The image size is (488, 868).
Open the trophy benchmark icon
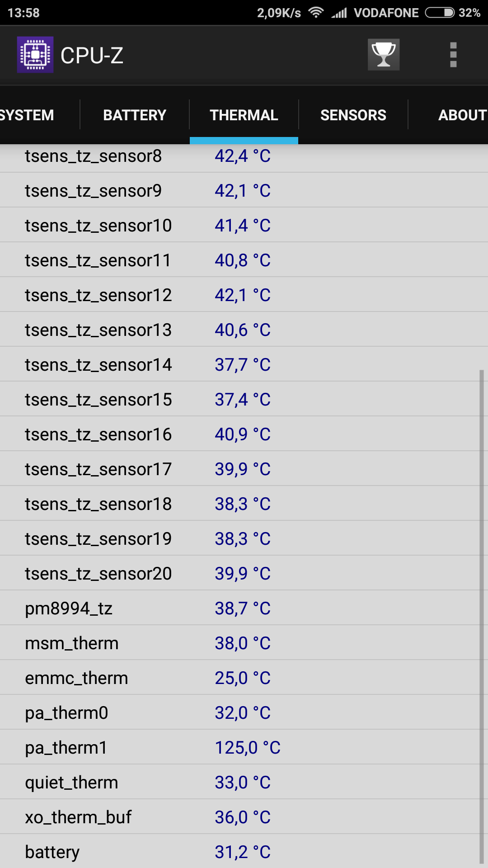383,55
